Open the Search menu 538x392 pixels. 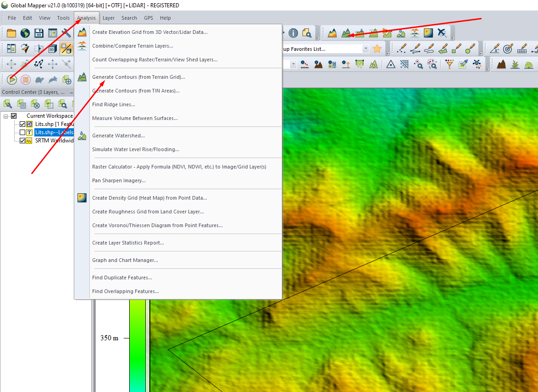129,18
